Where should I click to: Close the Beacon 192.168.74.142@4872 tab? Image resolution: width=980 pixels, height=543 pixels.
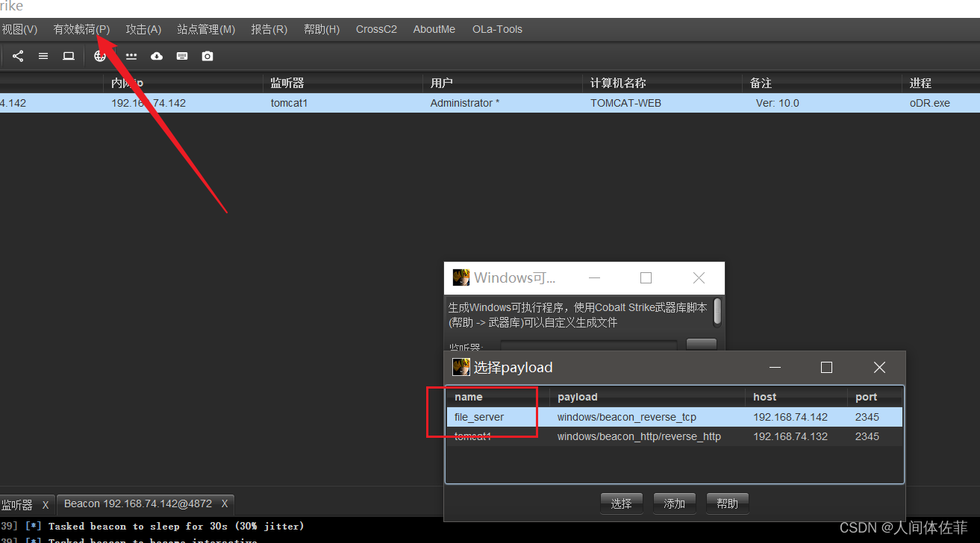pos(224,504)
